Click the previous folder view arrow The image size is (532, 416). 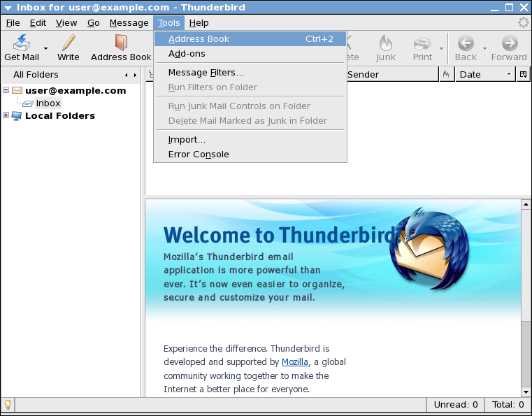pyautogui.click(x=127, y=75)
